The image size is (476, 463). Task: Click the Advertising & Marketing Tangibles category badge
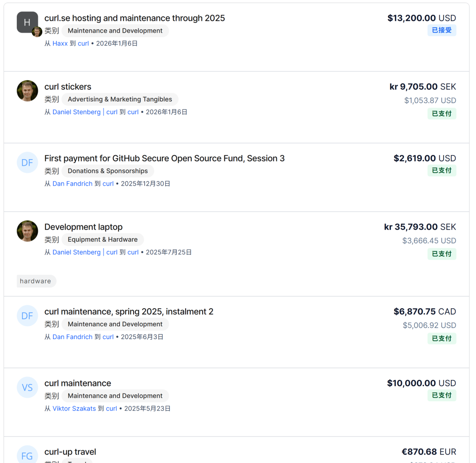pyautogui.click(x=120, y=99)
